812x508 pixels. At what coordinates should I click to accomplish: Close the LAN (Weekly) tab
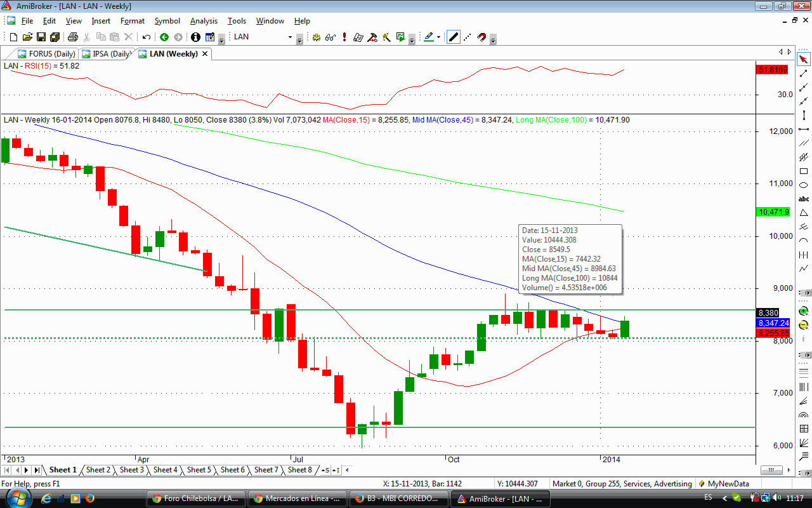pos(205,54)
